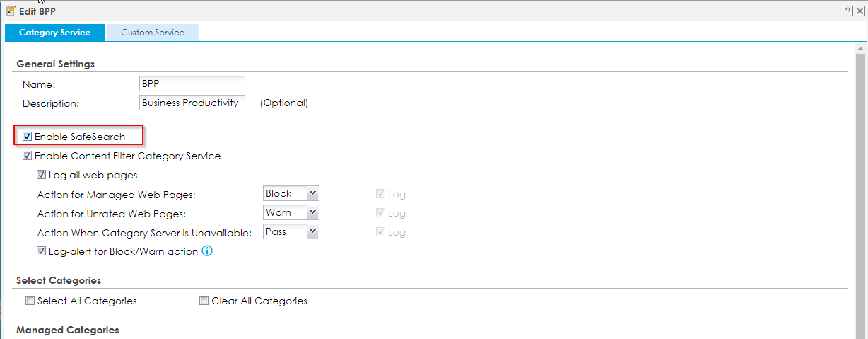Uncheck Log all web pages
868x339 pixels.
click(x=42, y=175)
